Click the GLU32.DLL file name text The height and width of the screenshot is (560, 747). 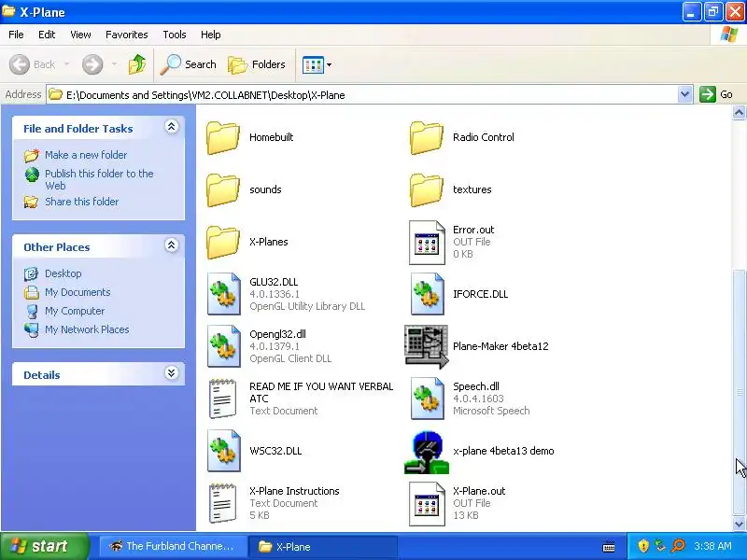coord(274,282)
